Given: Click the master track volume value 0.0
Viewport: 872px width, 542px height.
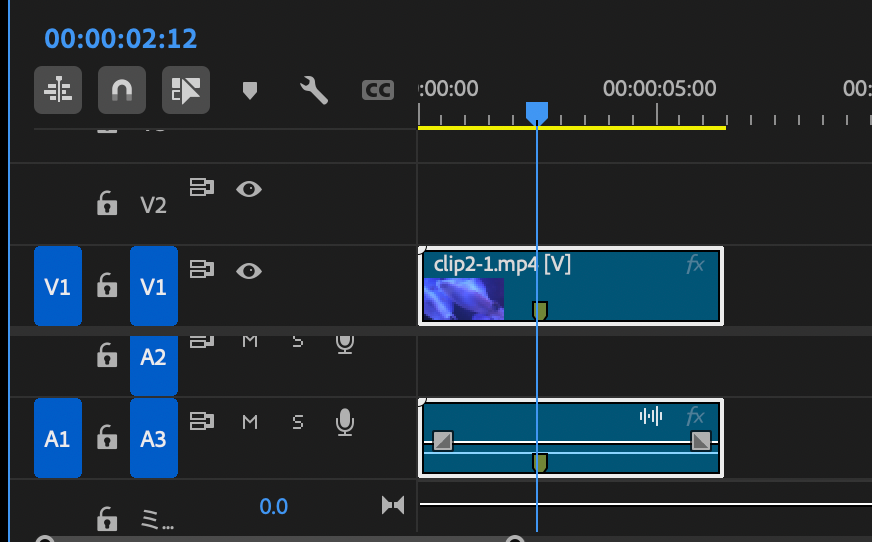Looking at the screenshot, I should 273,507.
